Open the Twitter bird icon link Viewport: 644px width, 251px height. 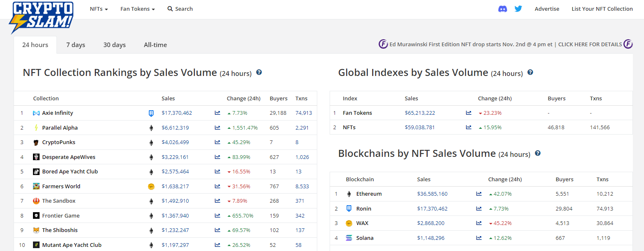[x=518, y=9]
